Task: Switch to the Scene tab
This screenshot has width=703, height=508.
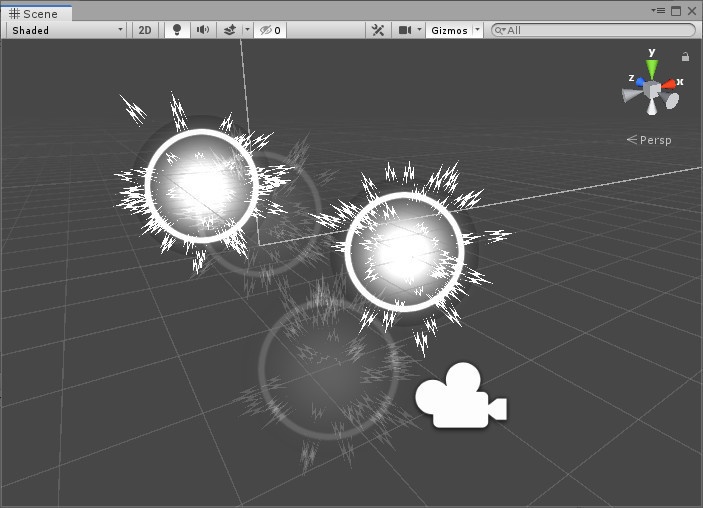Action: point(34,13)
